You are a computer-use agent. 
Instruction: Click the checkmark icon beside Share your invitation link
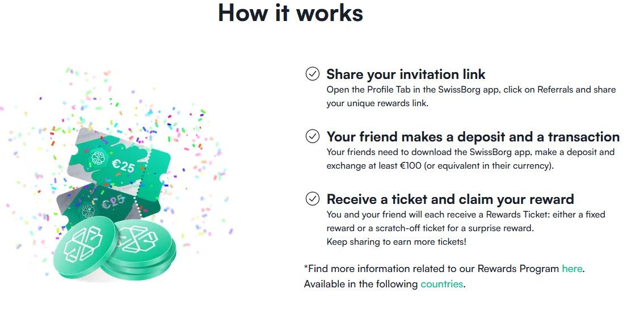pyautogui.click(x=312, y=74)
